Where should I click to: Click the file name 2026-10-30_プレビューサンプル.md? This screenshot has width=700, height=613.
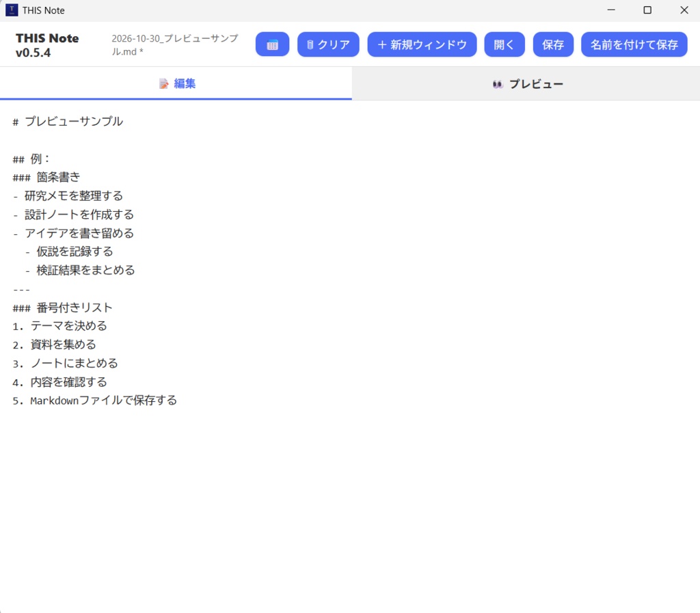tap(174, 44)
